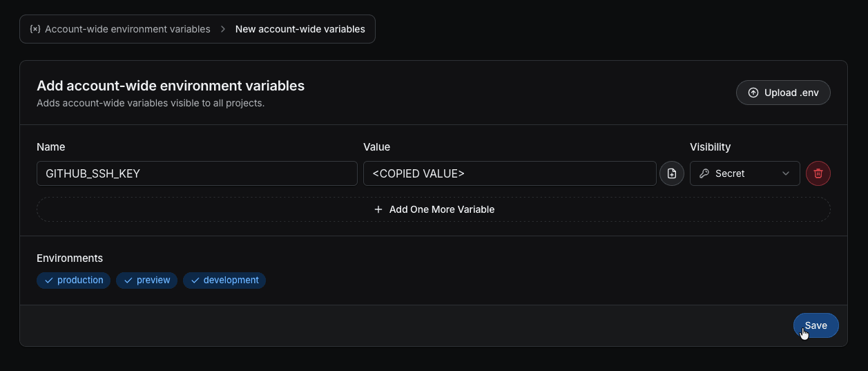Save the new environment variables
Viewport: 868px width, 371px height.
(x=816, y=325)
